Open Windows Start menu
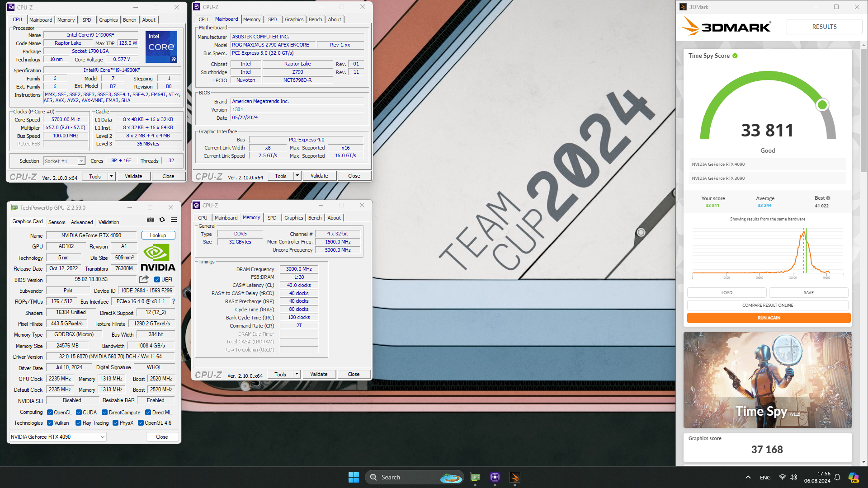The width and height of the screenshot is (868, 488). (x=354, y=477)
